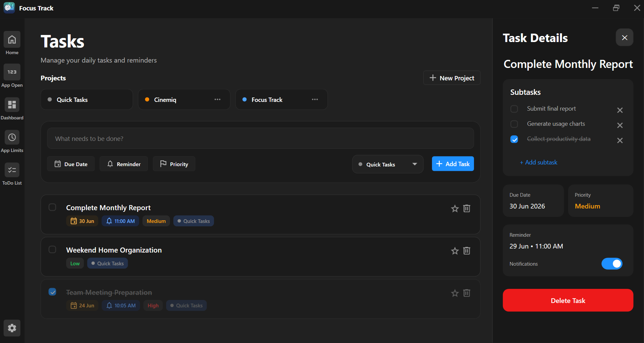644x343 pixels.
Task: Focus the What needs to be done field
Action: tap(260, 139)
